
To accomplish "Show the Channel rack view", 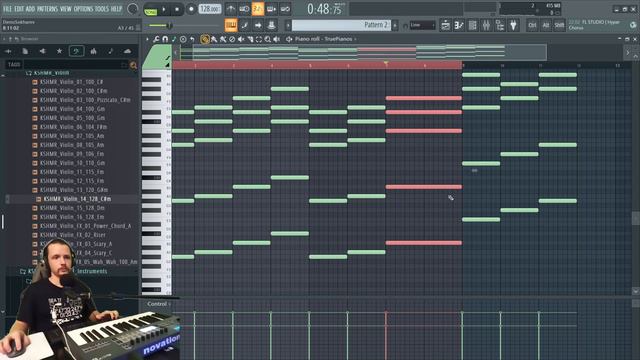I will point(473,25).
